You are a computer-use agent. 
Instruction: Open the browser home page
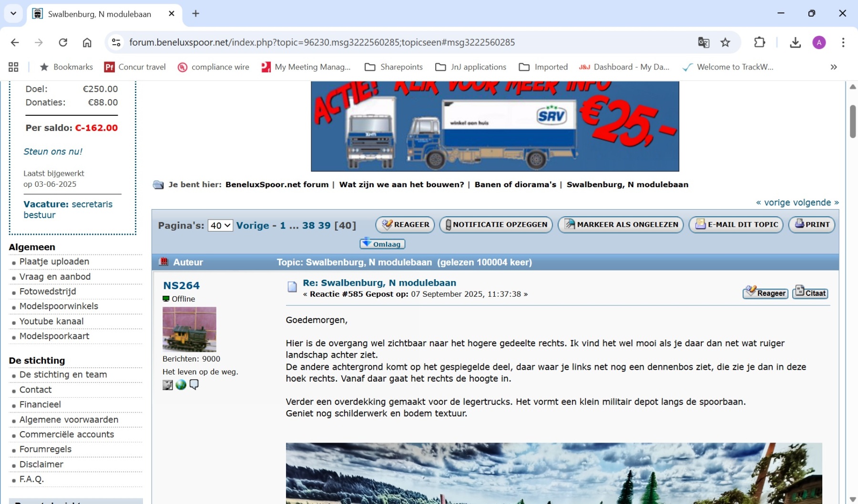pyautogui.click(x=87, y=42)
